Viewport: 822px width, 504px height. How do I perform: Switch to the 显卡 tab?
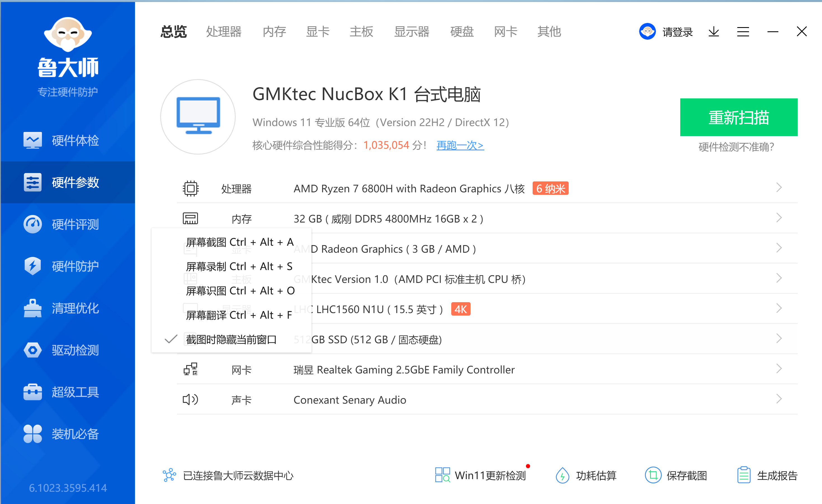pyautogui.click(x=318, y=32)
